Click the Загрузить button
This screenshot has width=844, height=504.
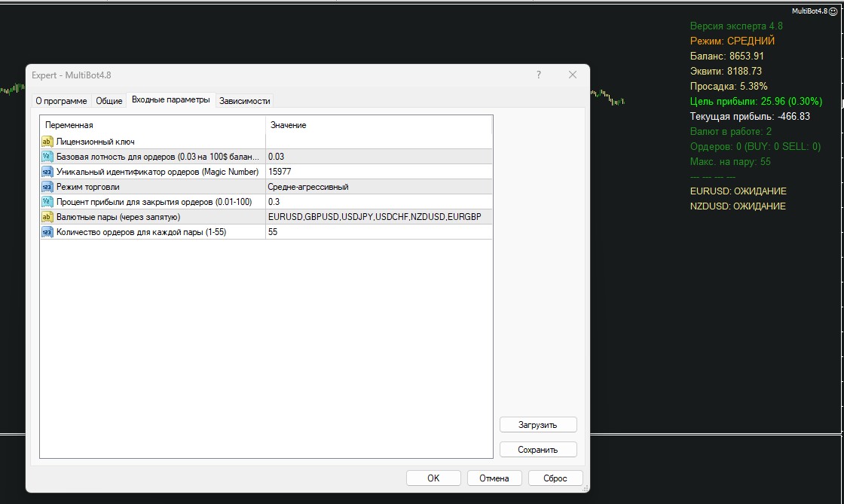pos(538,425)
